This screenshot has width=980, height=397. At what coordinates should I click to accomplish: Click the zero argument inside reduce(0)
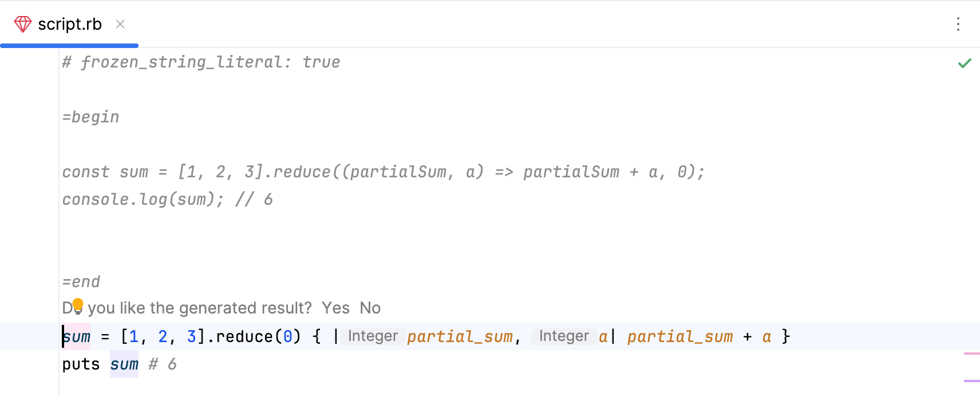point(288,336)
